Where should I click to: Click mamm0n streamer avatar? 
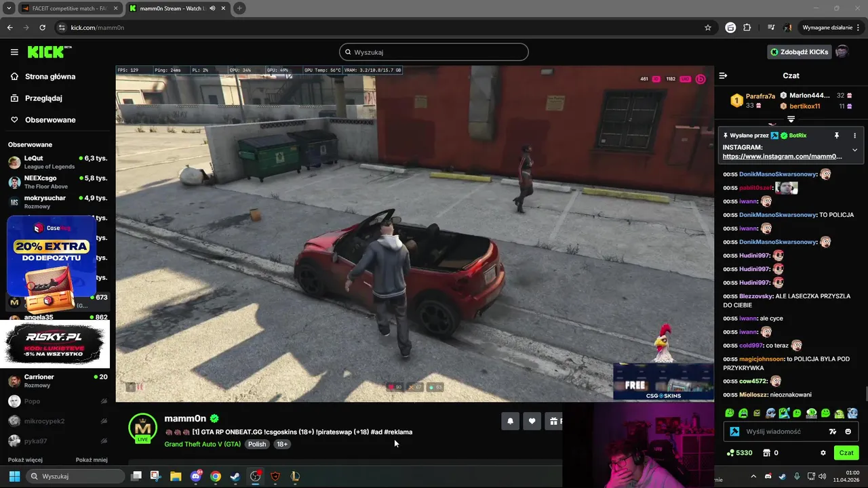143,428
